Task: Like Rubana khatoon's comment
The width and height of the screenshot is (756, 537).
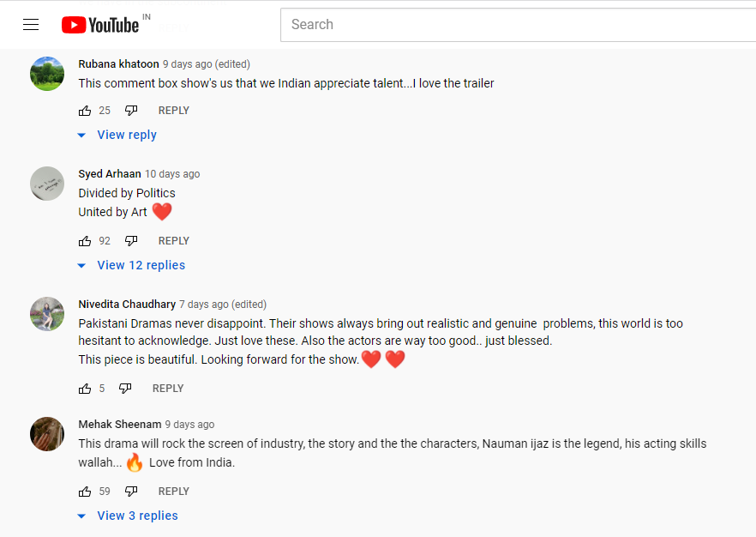Action: click(x=85, y=111)
